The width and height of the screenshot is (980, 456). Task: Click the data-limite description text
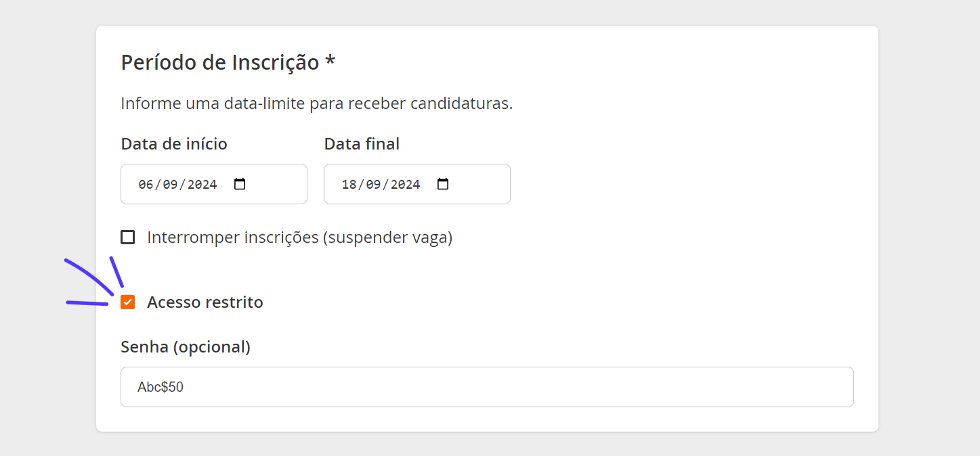[317, 104]
